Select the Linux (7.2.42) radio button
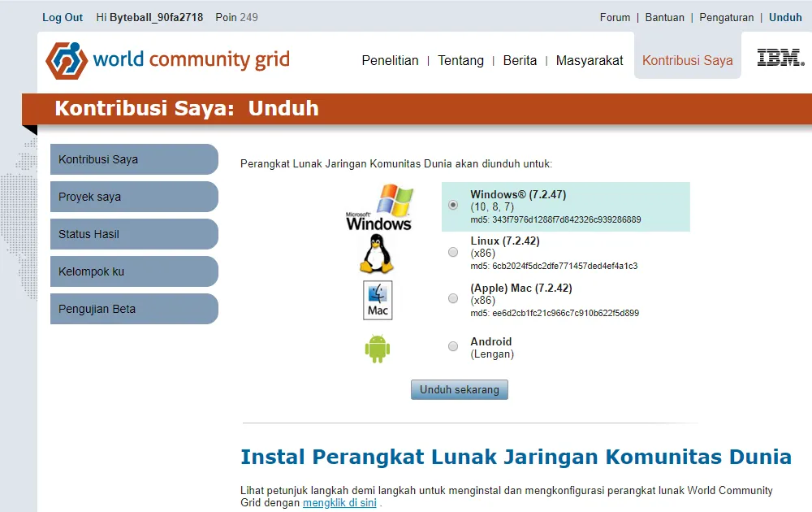 pos(453,252)
